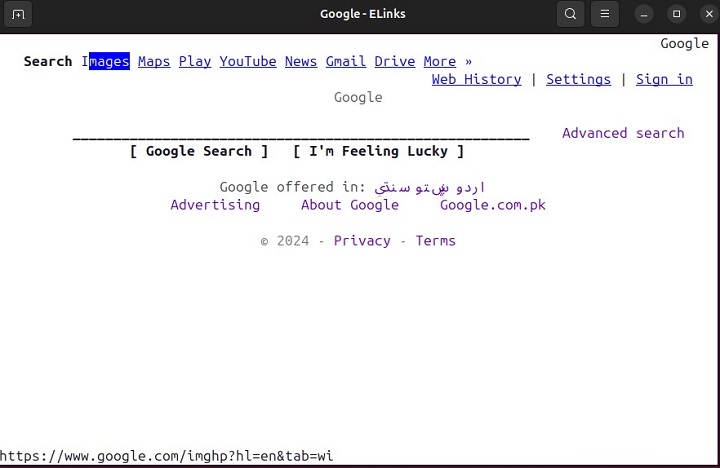Open the YouTube link

pyautogui.click(x=248, y=62)
